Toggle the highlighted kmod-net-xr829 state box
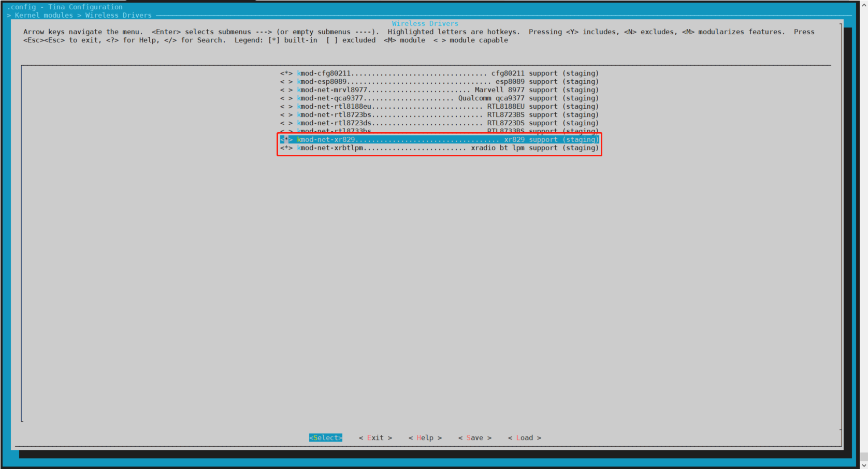The width and height of the screenshot is (868, 469). point(286,140)
